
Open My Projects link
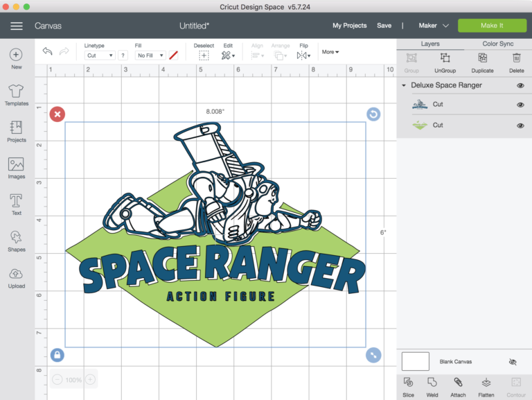tap(349, 26)
